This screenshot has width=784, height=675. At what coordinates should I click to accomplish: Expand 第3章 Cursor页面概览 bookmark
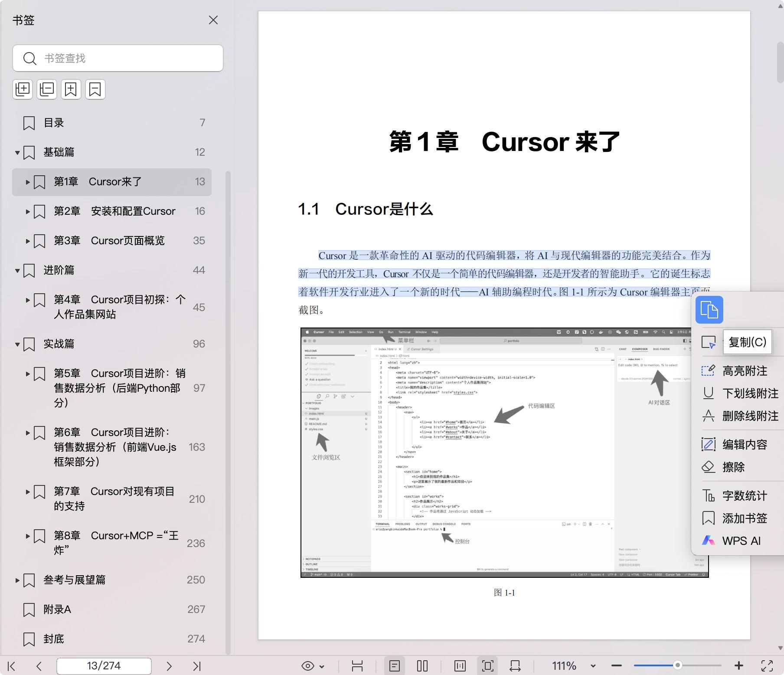[28, 241]
